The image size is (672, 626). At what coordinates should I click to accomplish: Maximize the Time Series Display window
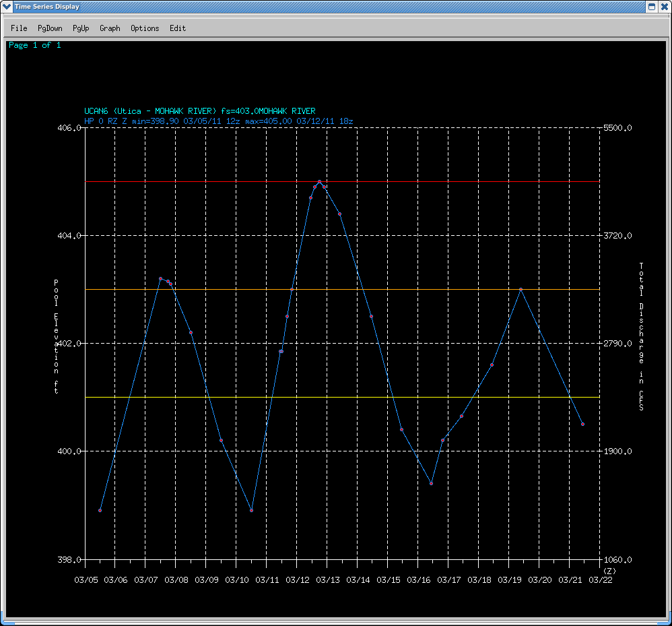(x=651, y=7)
